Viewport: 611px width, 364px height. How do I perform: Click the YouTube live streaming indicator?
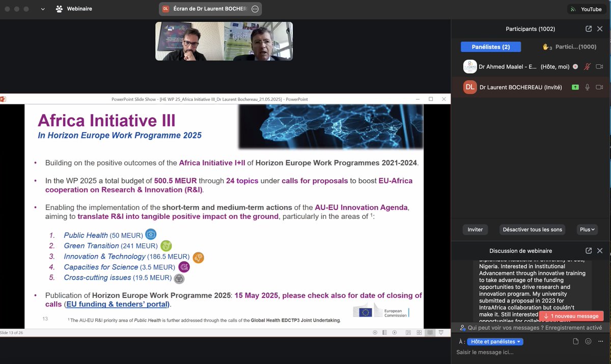coord(586,9)
